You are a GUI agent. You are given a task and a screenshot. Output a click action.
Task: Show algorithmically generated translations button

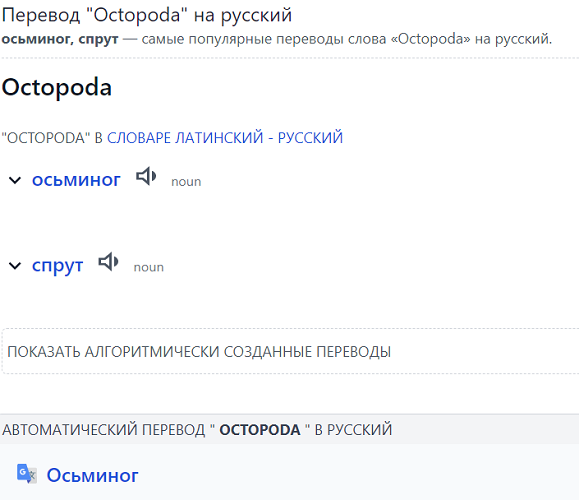pos(290,351)
